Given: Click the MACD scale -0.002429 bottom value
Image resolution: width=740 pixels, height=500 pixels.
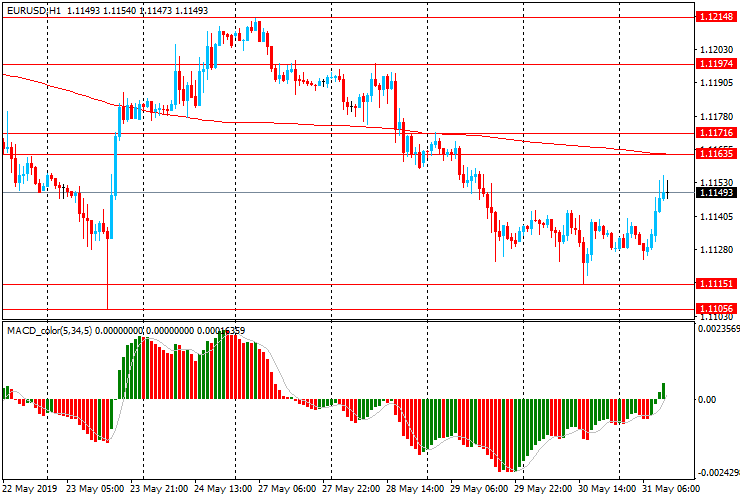Looking at the screenshot, I should [719, 473].
